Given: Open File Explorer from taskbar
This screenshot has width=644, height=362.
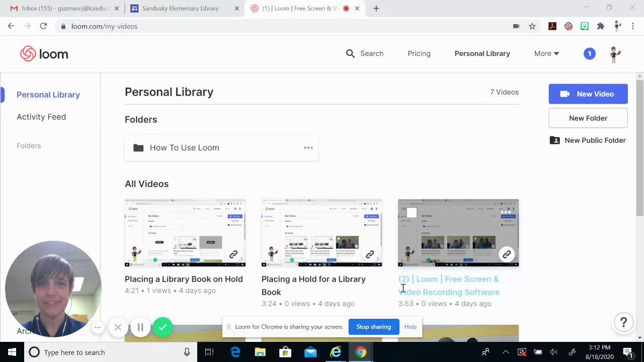Looking at the screenshot, I should click(260, 352).
